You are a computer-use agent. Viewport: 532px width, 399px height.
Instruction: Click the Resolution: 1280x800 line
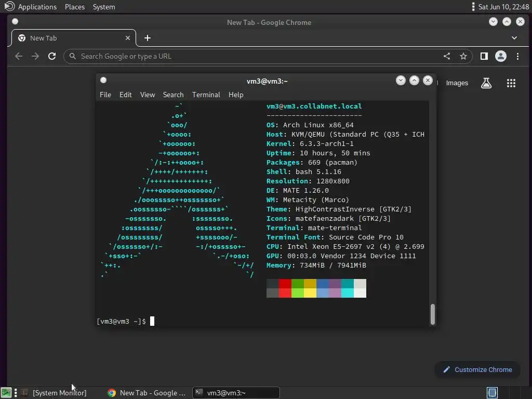coord(308,181)
